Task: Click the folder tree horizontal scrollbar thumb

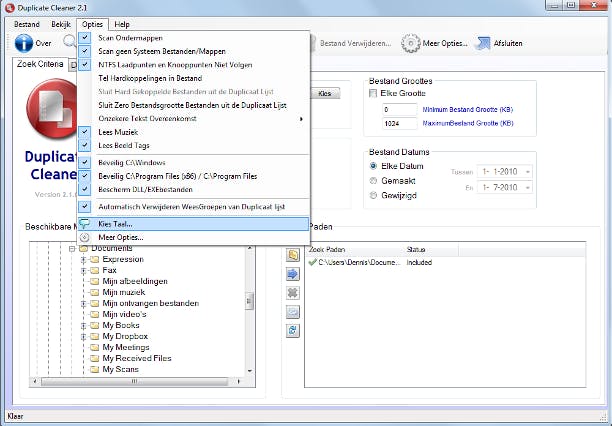Action: click(134, 381)
